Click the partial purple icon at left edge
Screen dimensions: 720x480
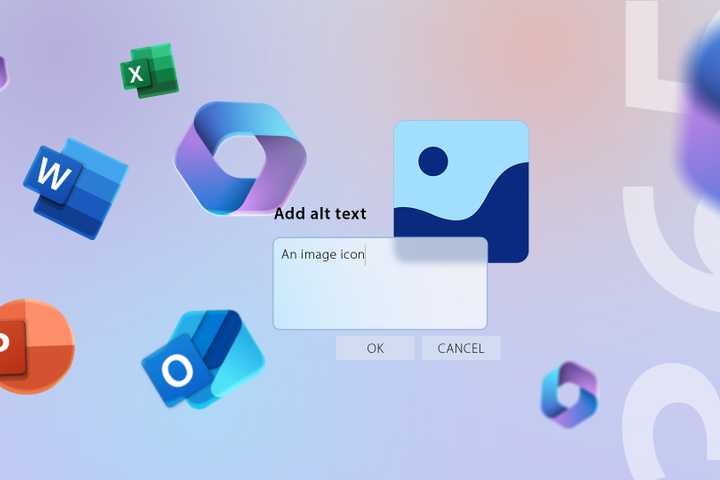coord(3,73)
